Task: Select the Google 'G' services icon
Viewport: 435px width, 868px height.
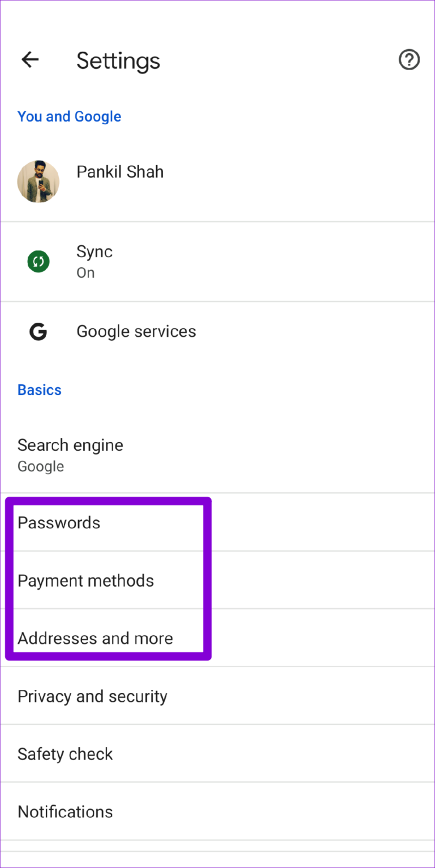Action: [38, 332]
